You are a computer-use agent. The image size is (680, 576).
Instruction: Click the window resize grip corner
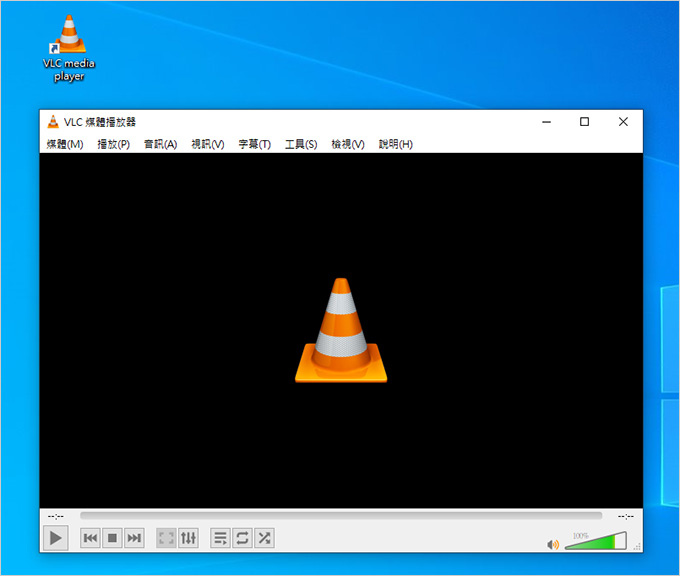tap(637, 547)
